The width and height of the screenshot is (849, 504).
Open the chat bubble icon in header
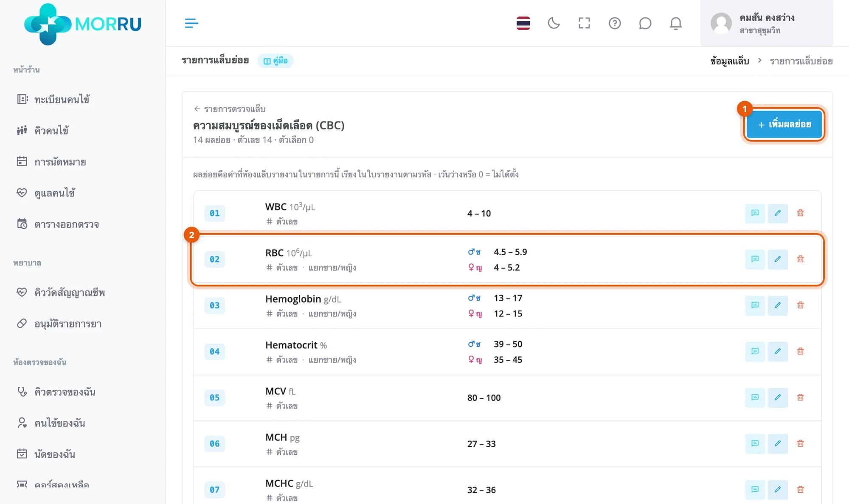pos(645,23)
